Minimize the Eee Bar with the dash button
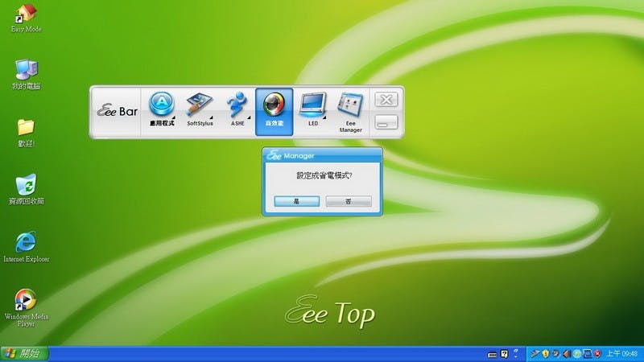The height and width of the screenshot is (362, 644). pyautogui.click(x=386, y=122)
